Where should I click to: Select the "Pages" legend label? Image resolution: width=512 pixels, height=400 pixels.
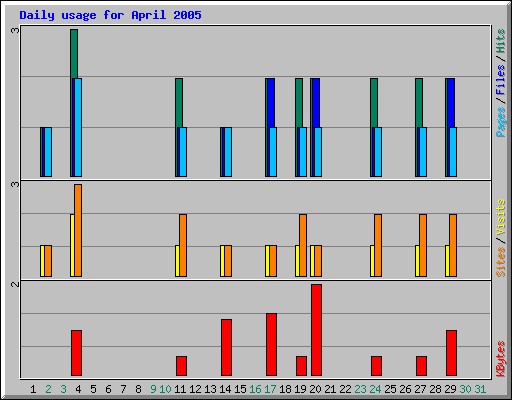tap(501, 122)
